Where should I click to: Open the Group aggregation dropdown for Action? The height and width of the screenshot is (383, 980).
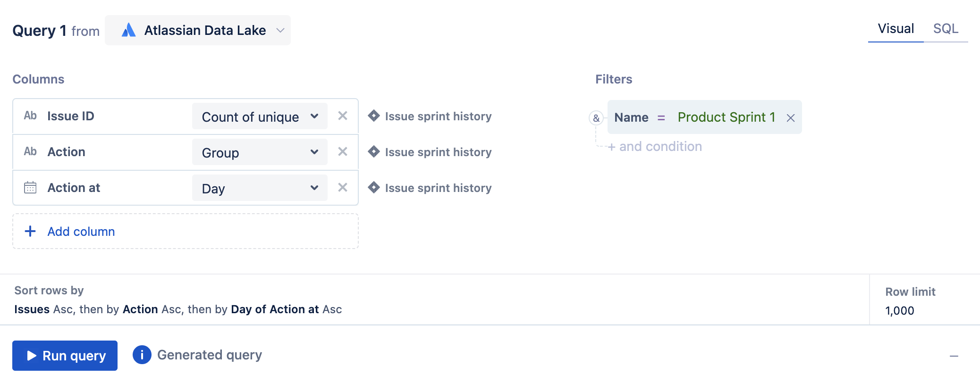260,152
